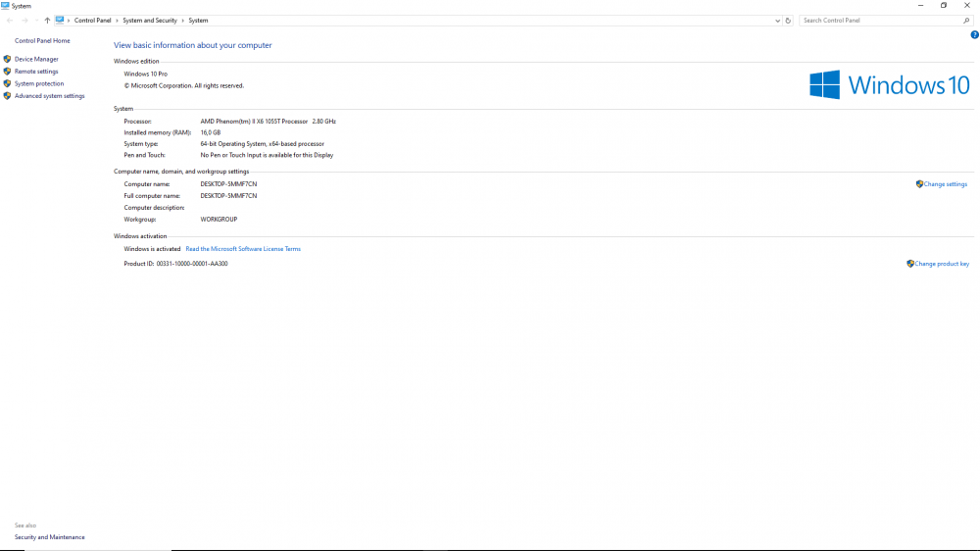Viewport: 980px width, 551px height.
Task: Select computer name value DESKTOP-5MMF7CN
Action: pyautogui.click(x=228, y=184)
